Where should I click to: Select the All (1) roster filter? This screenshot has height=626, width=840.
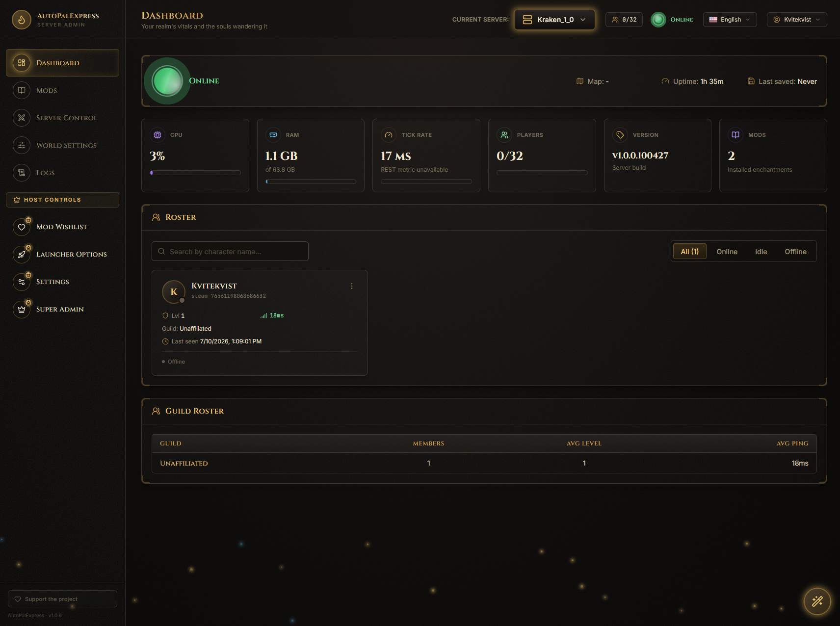690,251
